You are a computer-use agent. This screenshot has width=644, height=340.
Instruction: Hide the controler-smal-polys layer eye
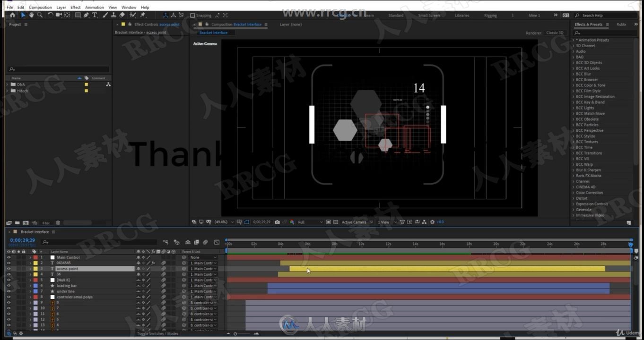pos(9,297)
